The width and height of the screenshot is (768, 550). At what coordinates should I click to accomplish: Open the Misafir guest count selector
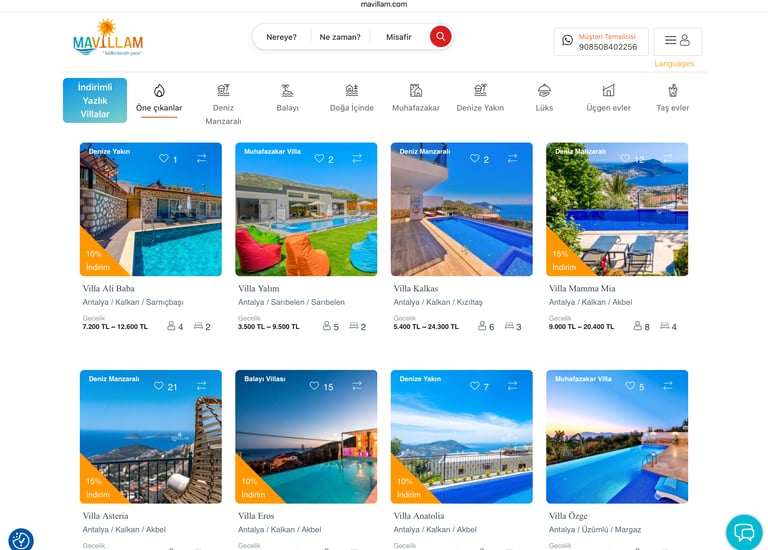point(399,37)
